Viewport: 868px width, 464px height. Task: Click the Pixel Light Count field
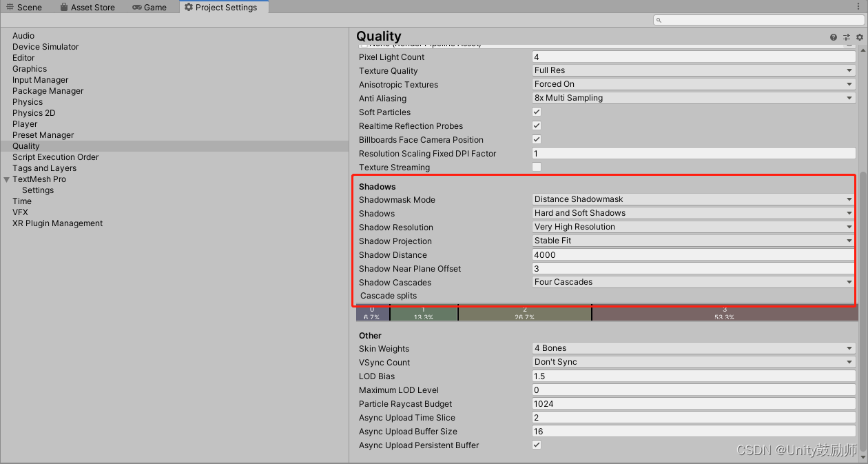(x=694, y=57)
